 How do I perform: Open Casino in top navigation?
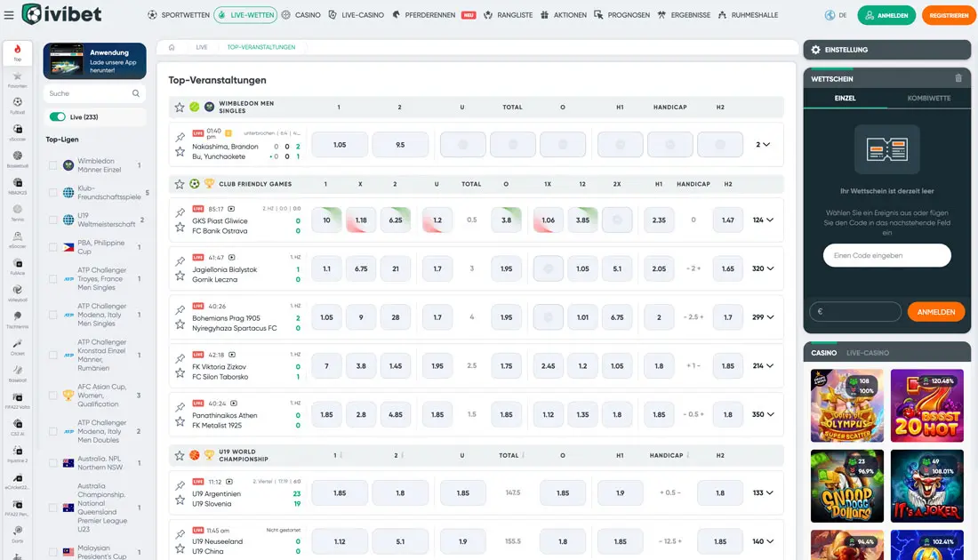[x=301, y=15]
